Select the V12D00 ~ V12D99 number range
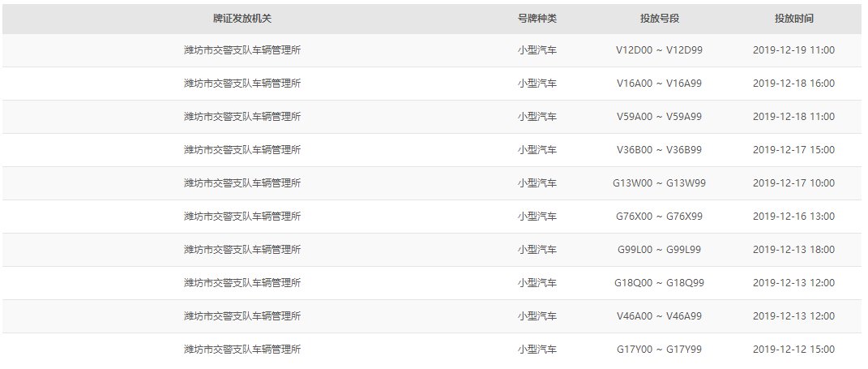868x369 pixels. (x=659, y=50)
